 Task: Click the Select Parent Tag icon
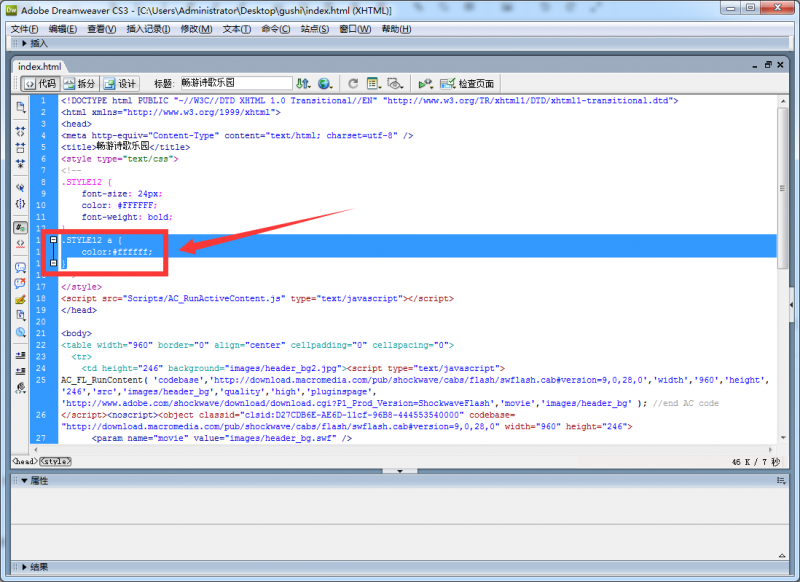[20, 187]
